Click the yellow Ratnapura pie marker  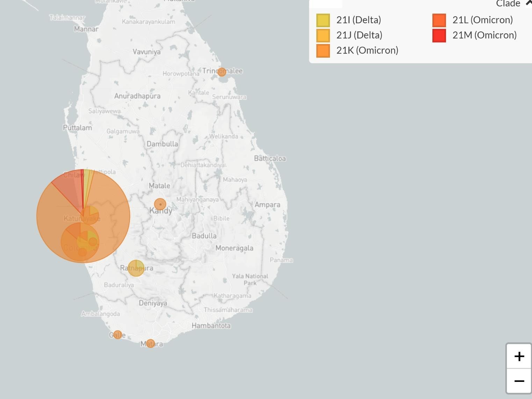point(136,268)
